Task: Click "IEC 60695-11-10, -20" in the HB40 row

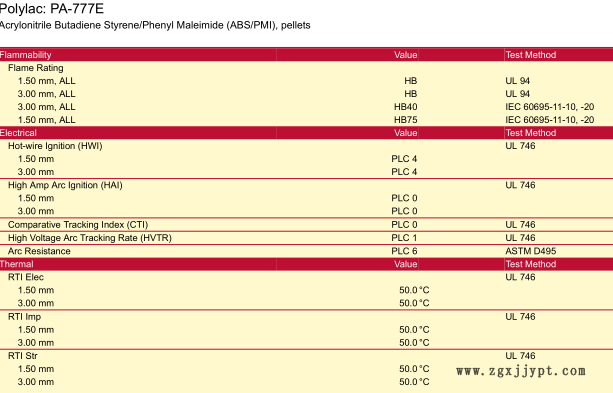Action: (x=550, y=107)
